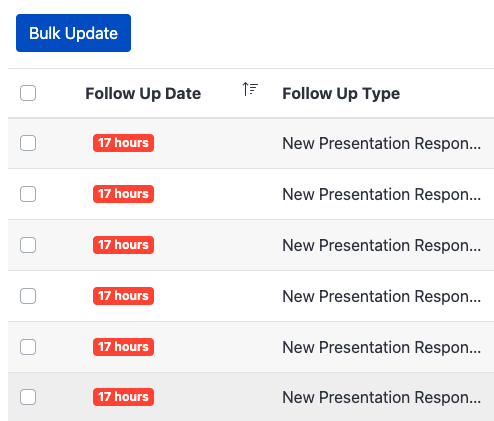Check the first row's checkbox

click(x=28, y=143)
